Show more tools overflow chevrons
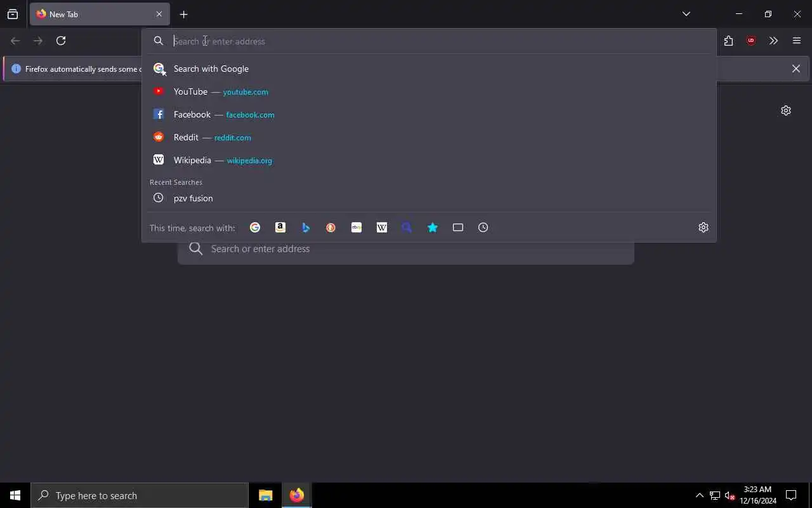Screen dimensions: 812x508 tap(773, 41)
